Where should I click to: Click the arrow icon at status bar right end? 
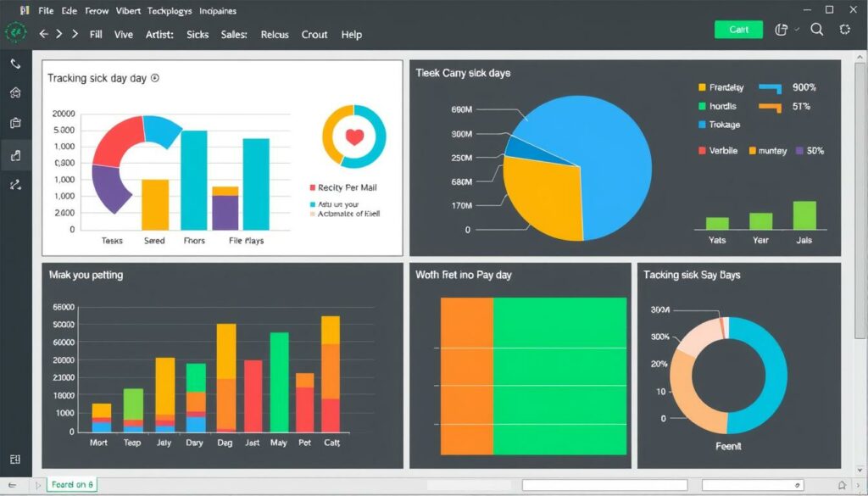860,485
